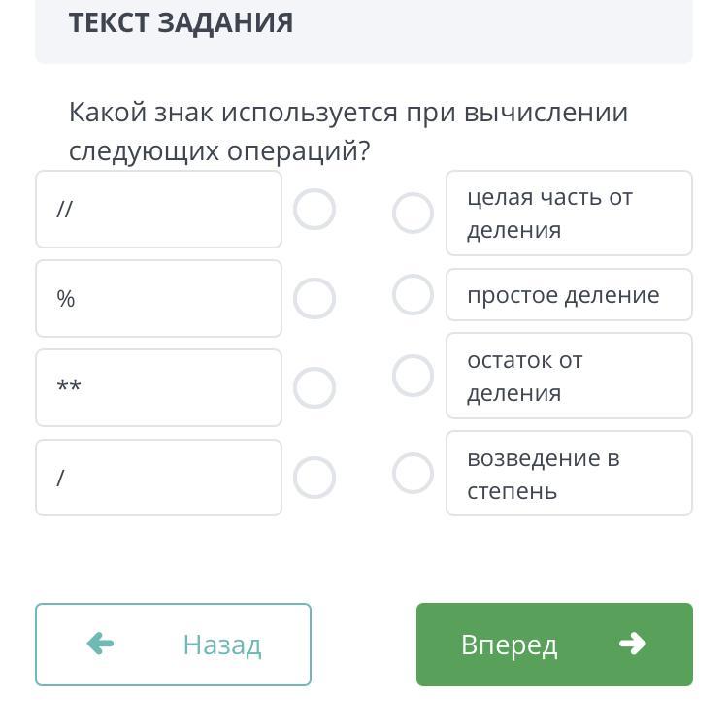This screenshot has height=728, width=728.
Task: Click the 'простое деление' answer box
Action: [569, 295]
